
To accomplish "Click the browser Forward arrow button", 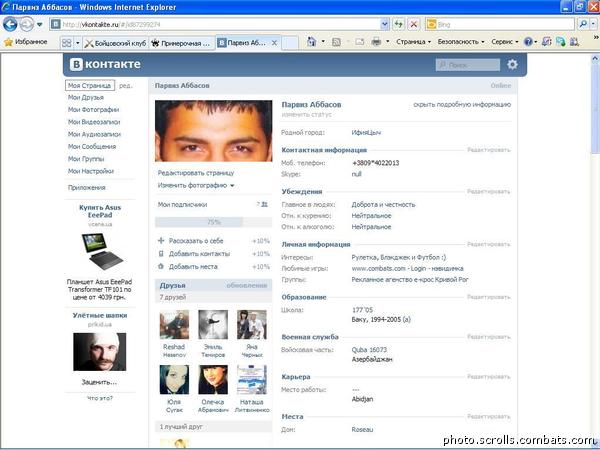I will 27,24.
